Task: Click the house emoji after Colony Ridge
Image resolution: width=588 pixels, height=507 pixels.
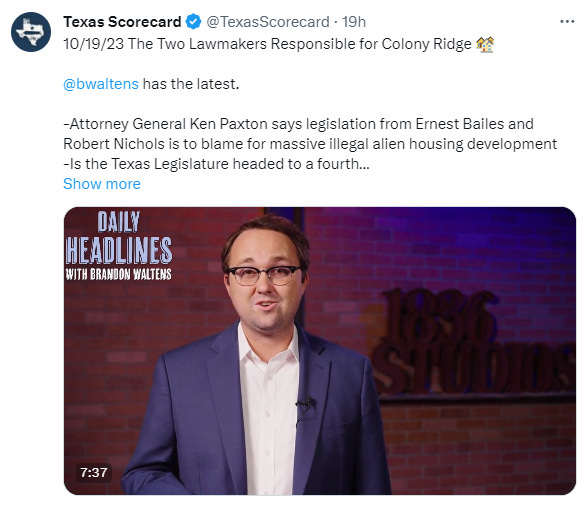Action: [x=485, y=44]
